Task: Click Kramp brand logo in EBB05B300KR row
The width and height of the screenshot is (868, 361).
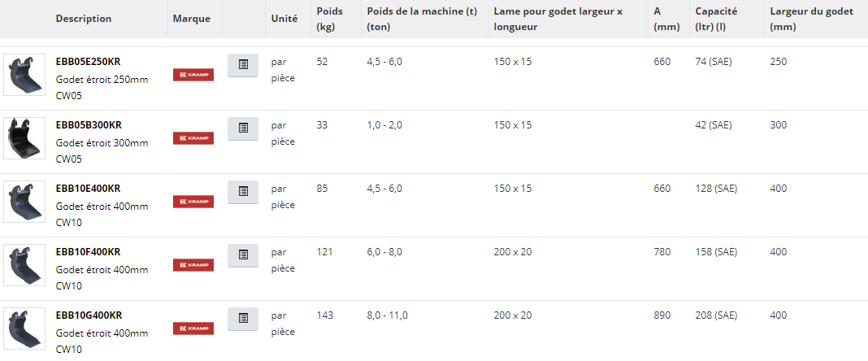Action: (193, 138)
